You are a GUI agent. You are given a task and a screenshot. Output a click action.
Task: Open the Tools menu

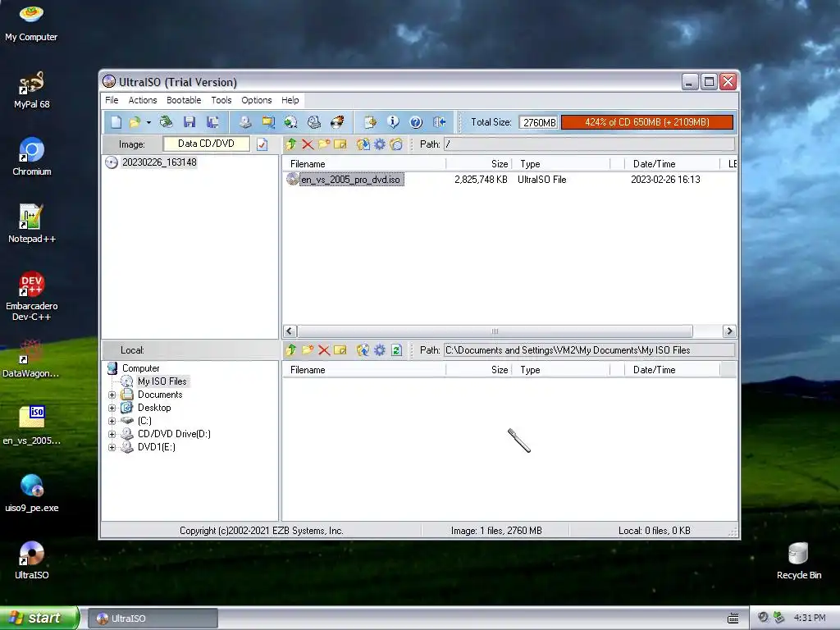pos(221,100)
